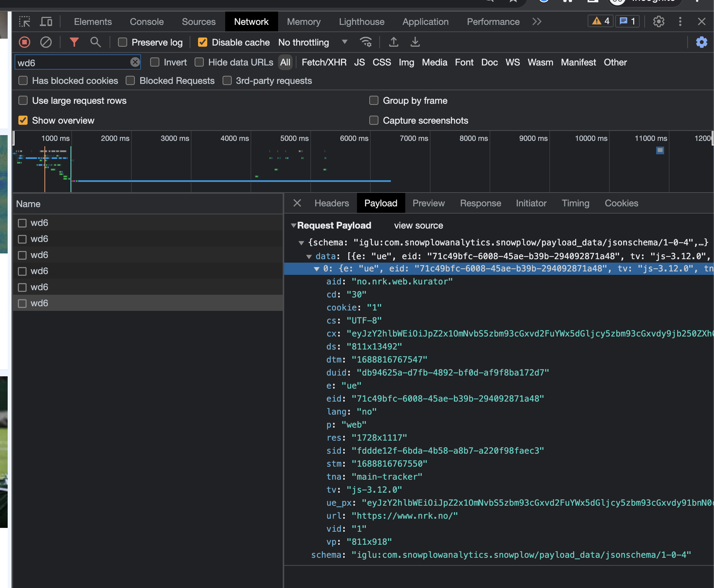Toggle the red filter funnel icon
Image resolution: width=714 pixels, height=588 pixels.
point(74,42)
